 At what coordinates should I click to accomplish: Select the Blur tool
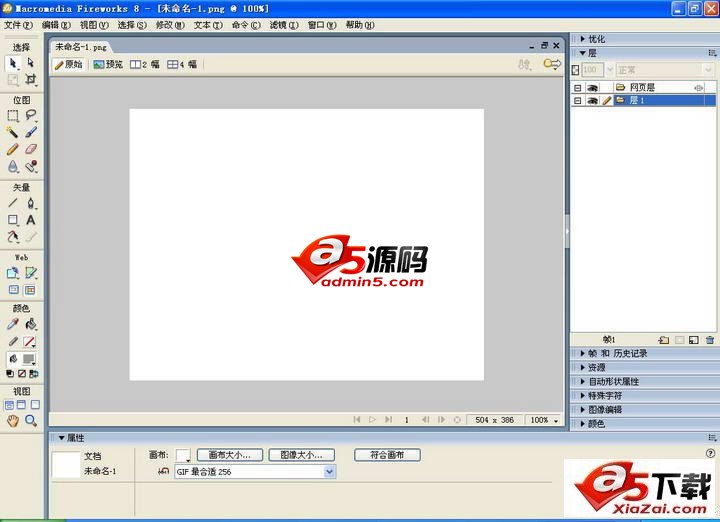pos(13,166)
